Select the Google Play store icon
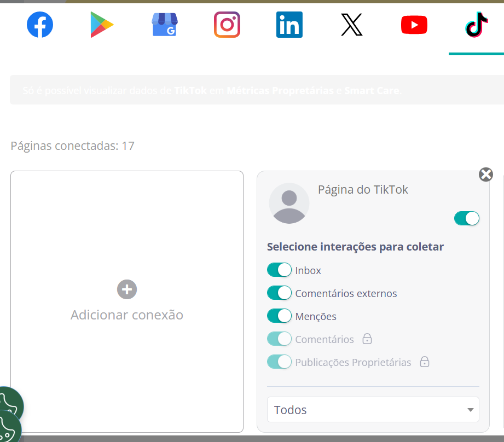This screenshot has width=504, height=442. pos(102,25)
